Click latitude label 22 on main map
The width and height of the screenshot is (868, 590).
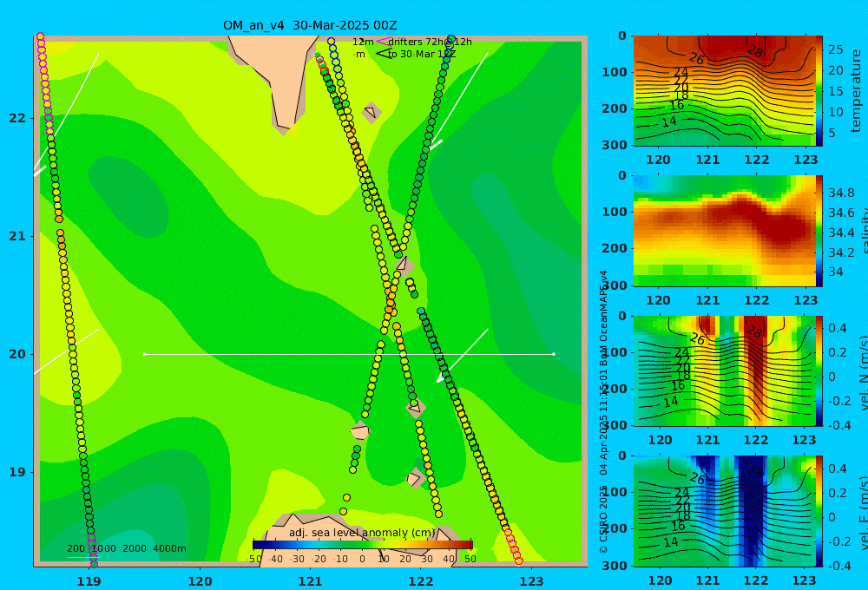click(x=17, y=118)
